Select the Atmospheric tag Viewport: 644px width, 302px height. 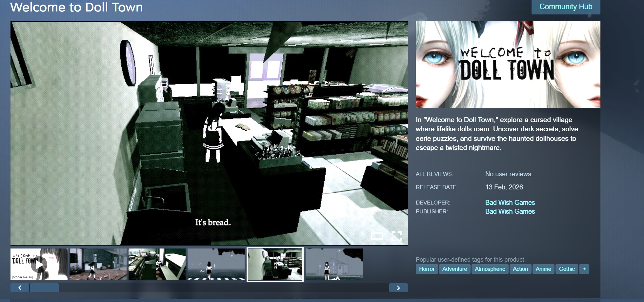point(490,269)
